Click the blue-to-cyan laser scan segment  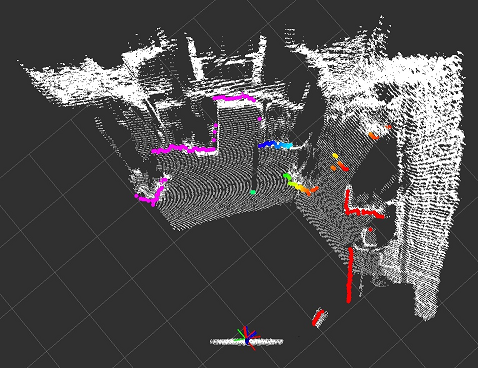(275, 145)
